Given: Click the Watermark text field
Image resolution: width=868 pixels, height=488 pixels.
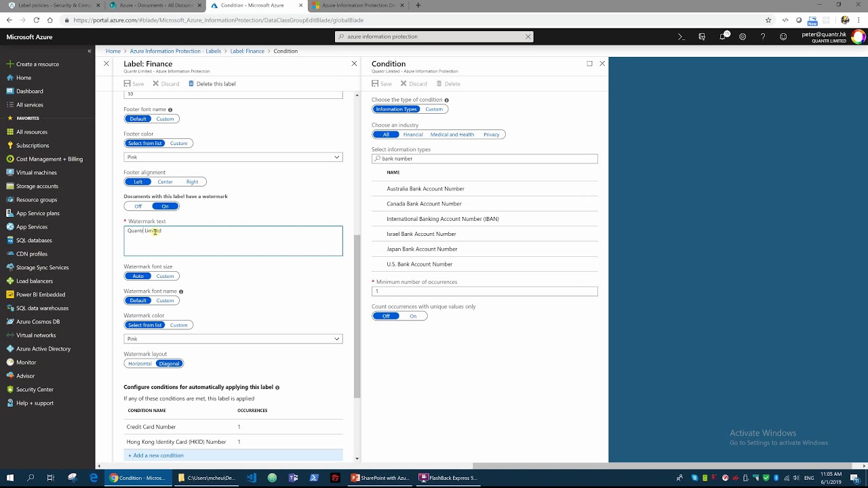Looking at the screenshot, I should 233,241.
